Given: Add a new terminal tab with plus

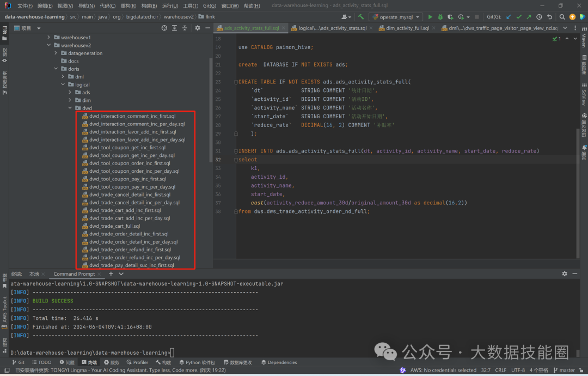Looking at the screenshot, I should (111, 274).
